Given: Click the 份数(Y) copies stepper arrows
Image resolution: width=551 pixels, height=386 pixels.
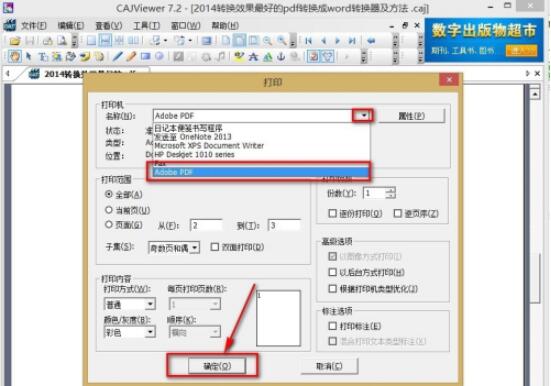Looking at the screenshot, I should tap(390, 193).
